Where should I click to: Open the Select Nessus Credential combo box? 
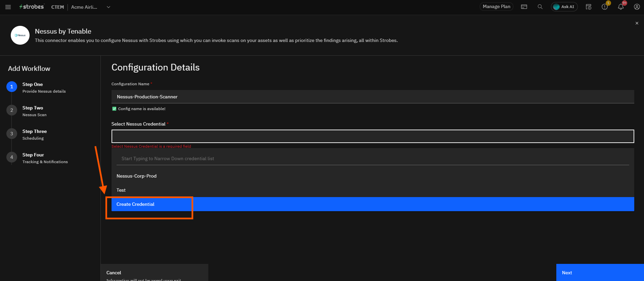click(373, 136)
